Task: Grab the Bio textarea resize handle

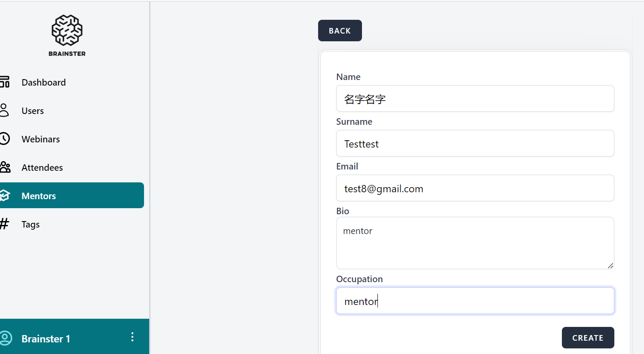Action: 610,266
